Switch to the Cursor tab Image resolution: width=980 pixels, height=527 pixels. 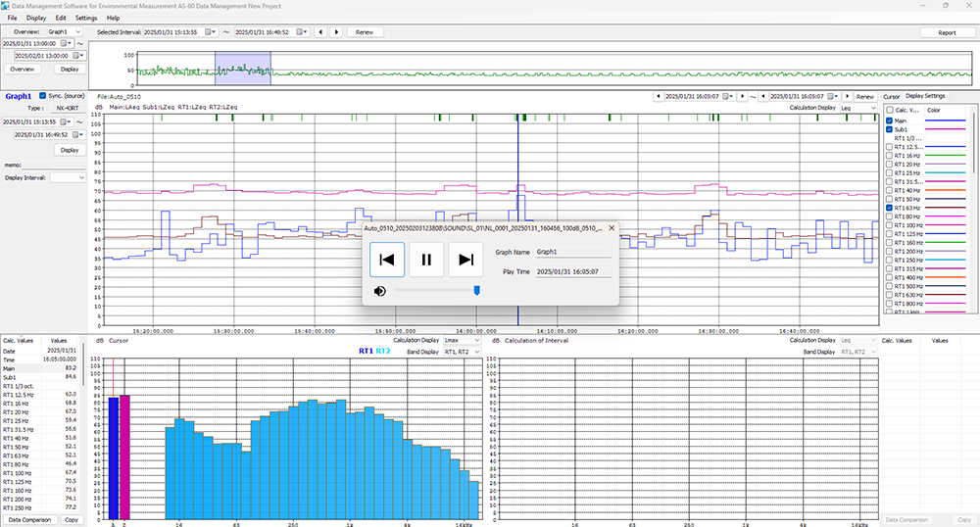point(891,97)
